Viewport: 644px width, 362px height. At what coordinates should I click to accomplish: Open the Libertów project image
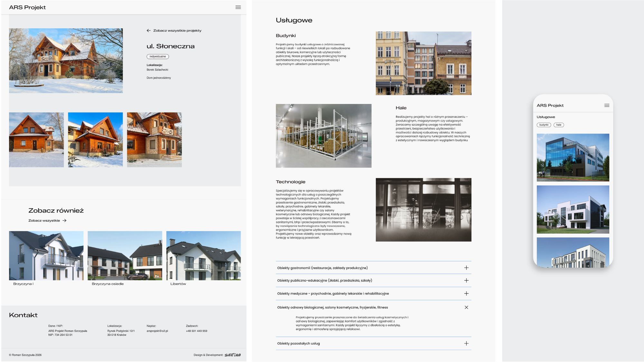[x=204, y=255]
